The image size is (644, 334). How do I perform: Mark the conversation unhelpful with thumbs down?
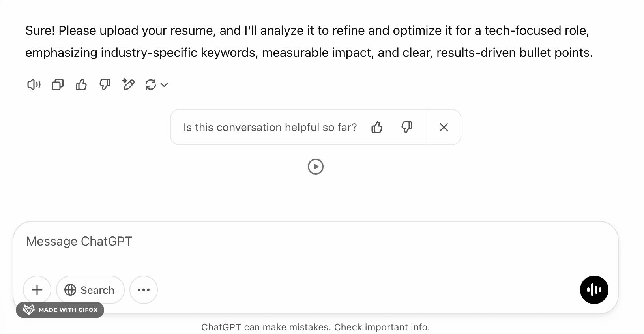click(407, 127)
